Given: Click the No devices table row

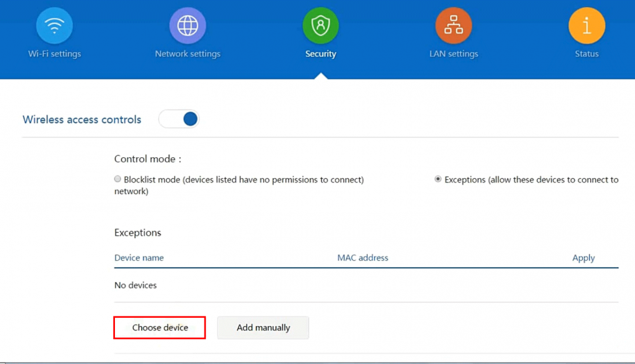Looking at the screenshot, I should tap(136, 285).
